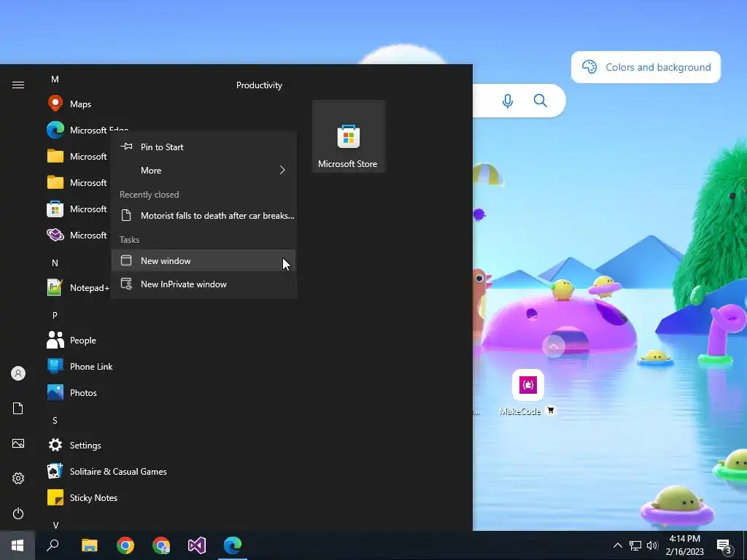747x560 pixels.
Task: Click the letter S section header
Action: (x=55, y=420)
